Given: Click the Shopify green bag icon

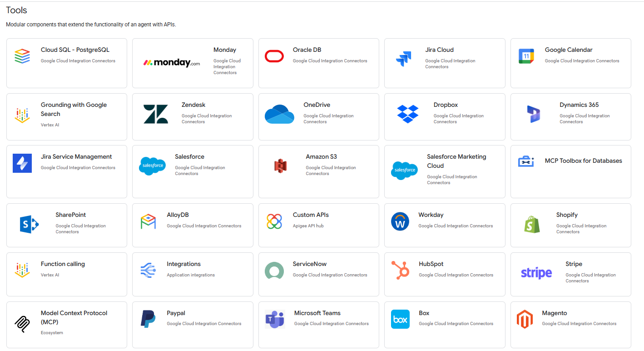Looking at the screenshot, I should pyautogui.click(x=532, y=224).
